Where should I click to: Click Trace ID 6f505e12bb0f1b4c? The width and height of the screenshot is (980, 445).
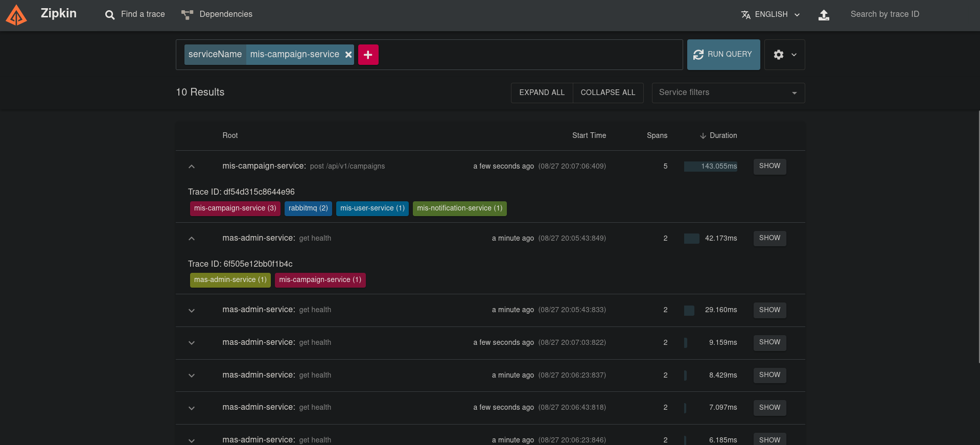[240, 264]
